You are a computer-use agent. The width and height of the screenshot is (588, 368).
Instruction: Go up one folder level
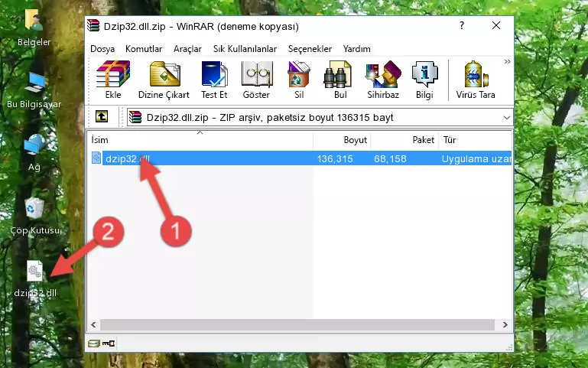(102, 116)
